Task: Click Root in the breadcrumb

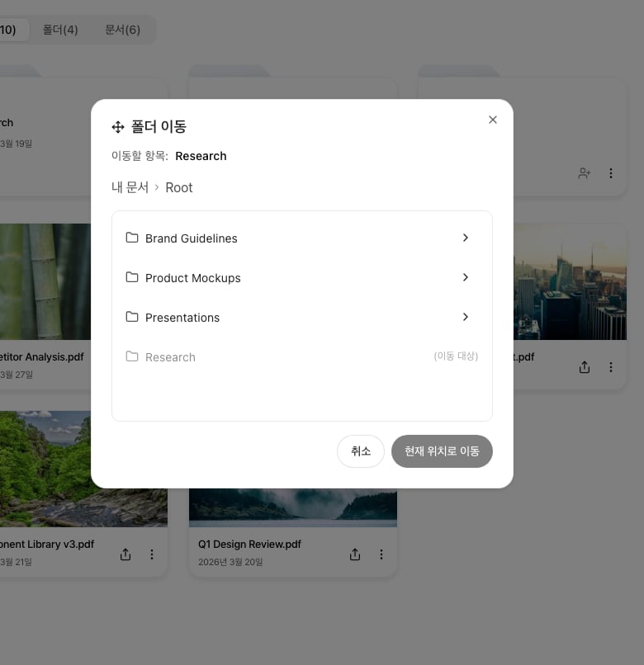Action: (178, 187)
